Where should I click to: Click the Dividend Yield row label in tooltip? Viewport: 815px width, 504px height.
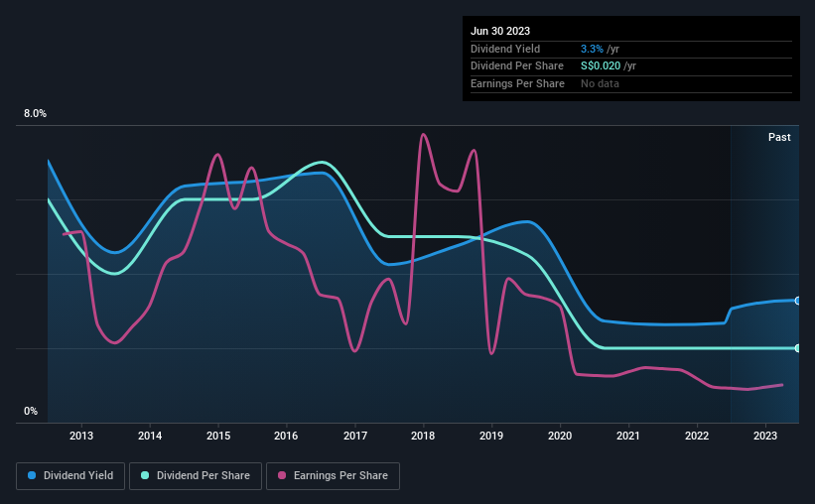505,49
